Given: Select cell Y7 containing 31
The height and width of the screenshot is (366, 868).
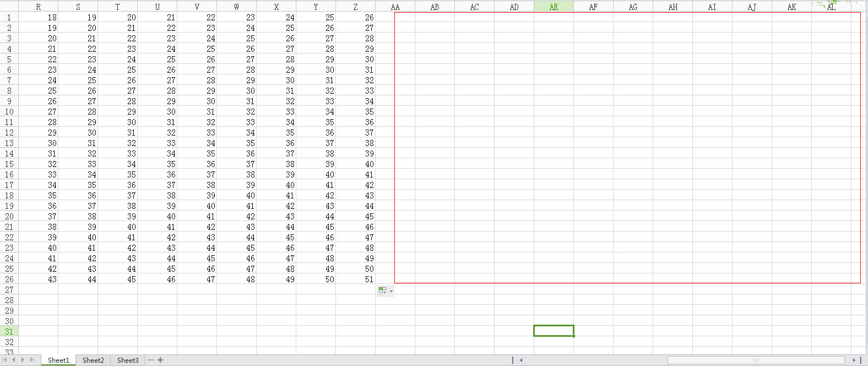Looking at the screenshot, I should 316,80.
